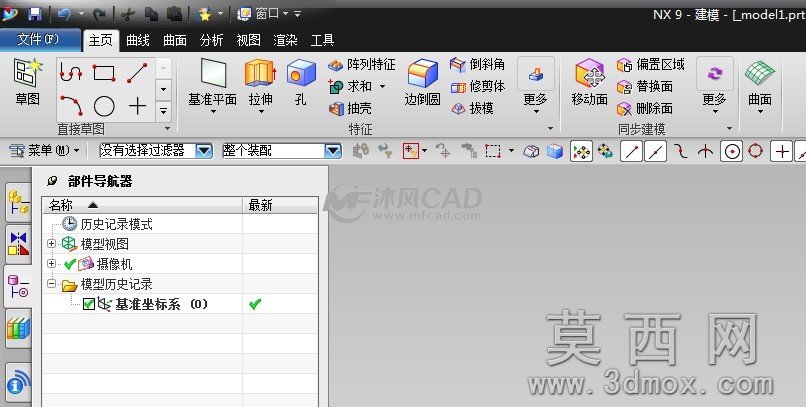Switch to the 曲面 ribbon tab
The height and width of the screenshot is (407, 806).
(175, 40)
